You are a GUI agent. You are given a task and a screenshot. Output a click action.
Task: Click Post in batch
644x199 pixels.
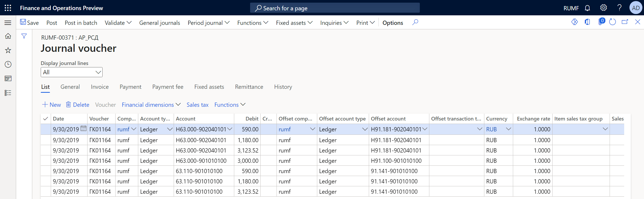[81, 23]
